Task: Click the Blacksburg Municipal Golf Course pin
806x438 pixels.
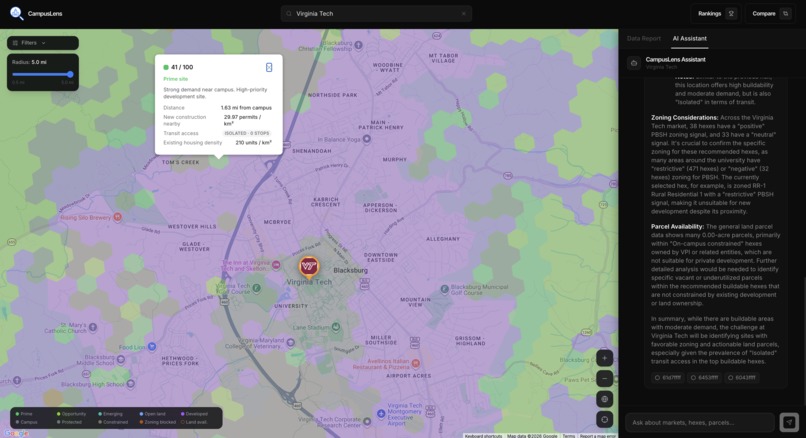Action: 445,290
